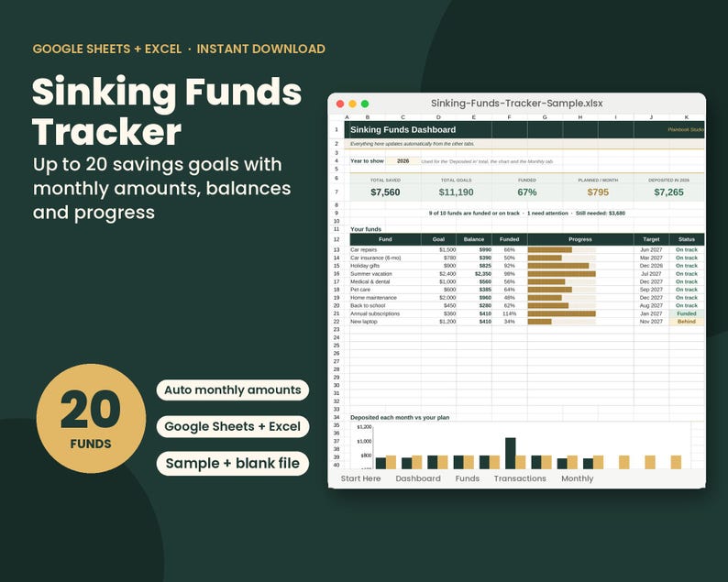This screenshot has height=582, width=728.
Task: Select the Monthly sheet tab
Action: (x=577, y=478)
